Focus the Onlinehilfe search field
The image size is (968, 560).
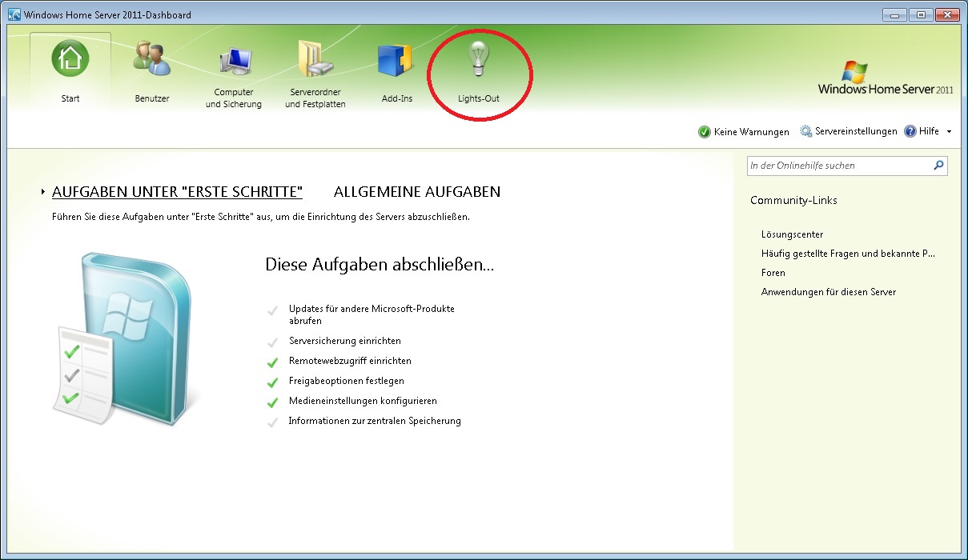pos(847,166)
